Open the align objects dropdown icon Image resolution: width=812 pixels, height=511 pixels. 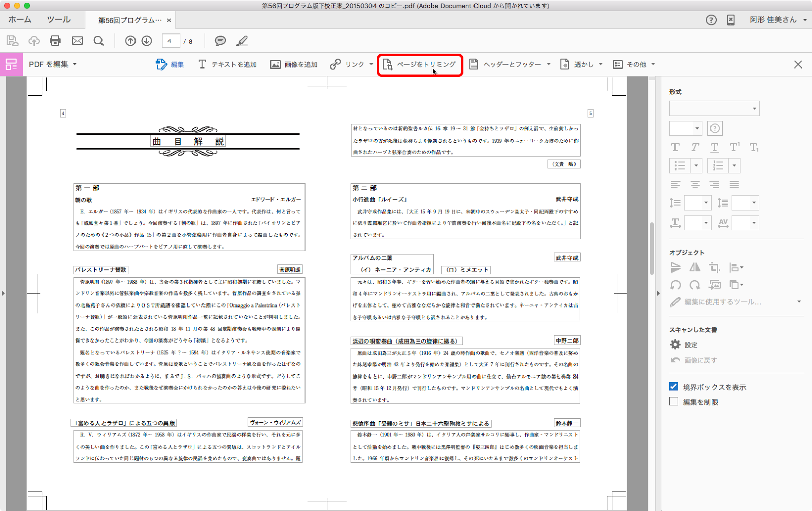[736, 267]
